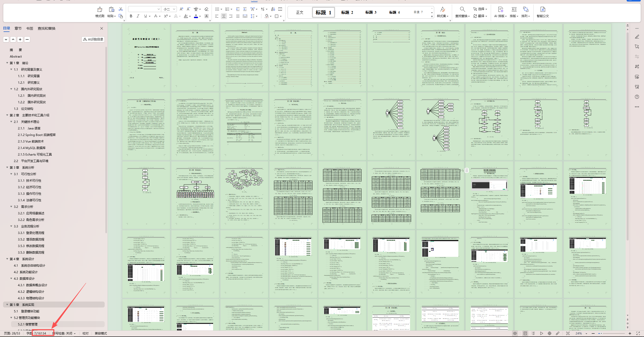Collapse 第 5 章 系统实现 tree node
The image size is (644, 337).
click(7, 305)
